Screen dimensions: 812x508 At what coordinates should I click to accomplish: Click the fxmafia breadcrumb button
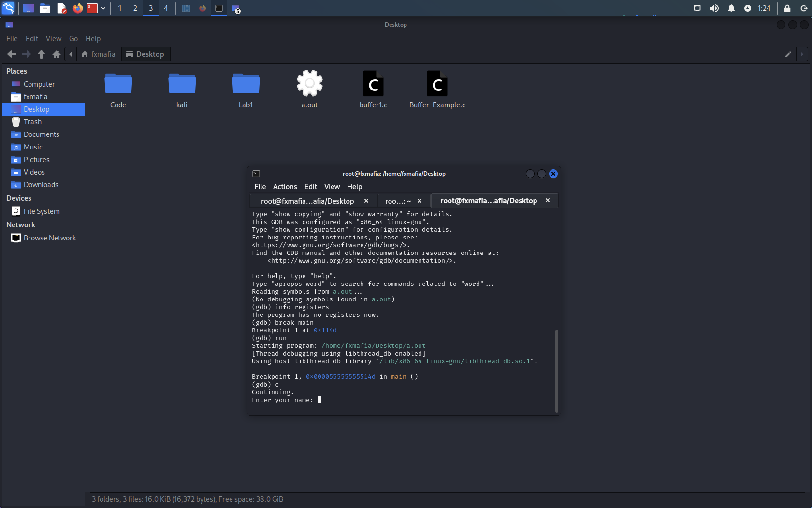(x=99, y=54)
